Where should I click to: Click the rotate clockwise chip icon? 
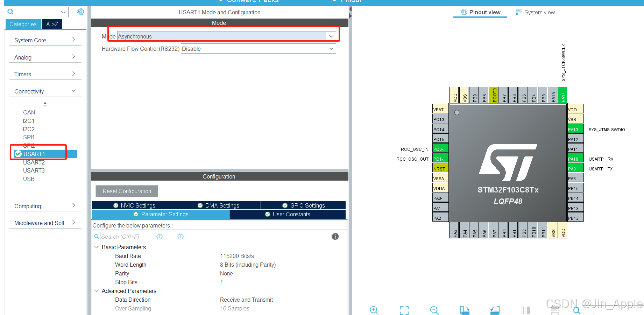pyautogui.click(x=465, y=310)
